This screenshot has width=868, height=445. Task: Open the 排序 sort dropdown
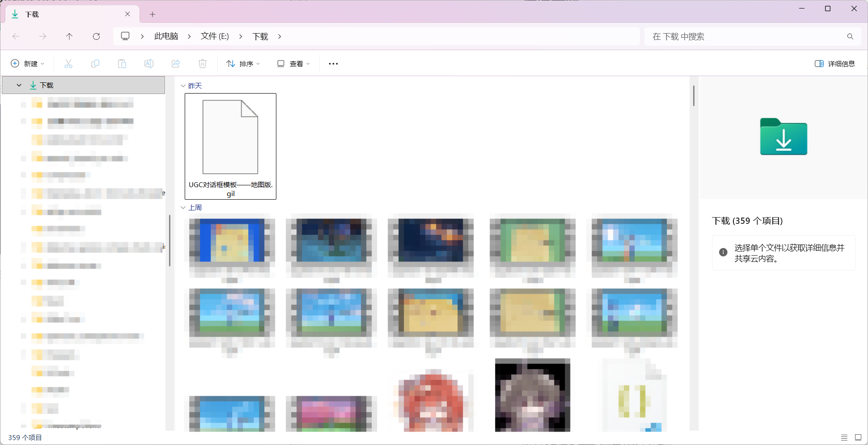coord(243,64)
